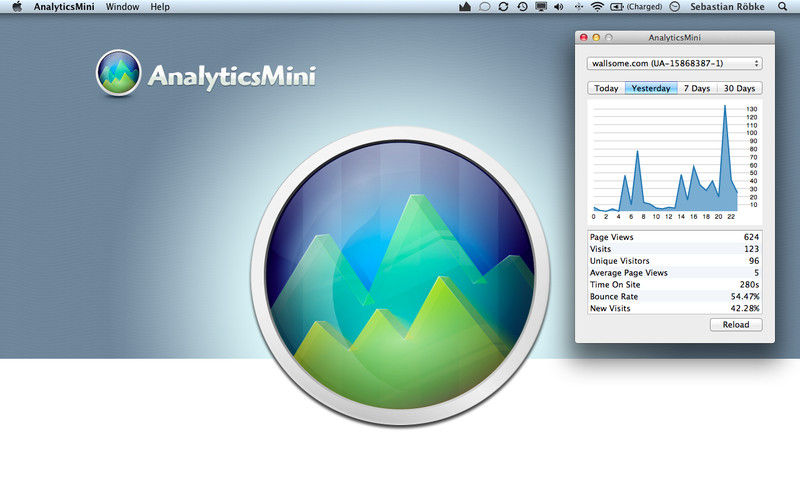The width and height of the screenshot is (800, 500).
Task: Click the sync arrows menu bar icon
Action: click(x=503, y=7)
